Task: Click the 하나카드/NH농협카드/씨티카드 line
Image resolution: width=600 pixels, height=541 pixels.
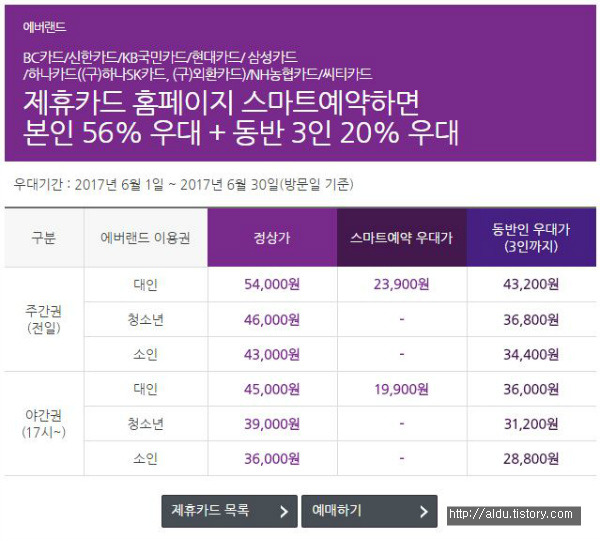Action: click(197, 74)
